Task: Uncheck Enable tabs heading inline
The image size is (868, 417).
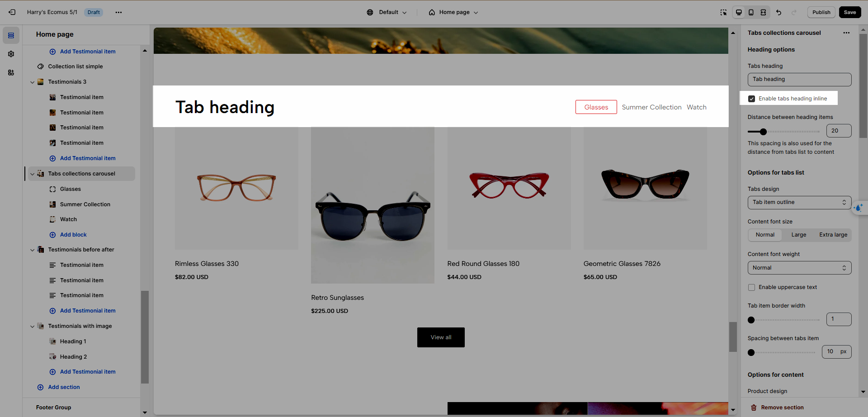Action: point(751,99)
